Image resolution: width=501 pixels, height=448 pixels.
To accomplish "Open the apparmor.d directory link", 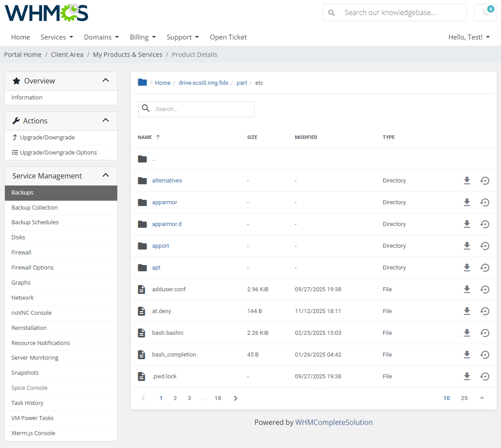I will click(x=167, y=224).
